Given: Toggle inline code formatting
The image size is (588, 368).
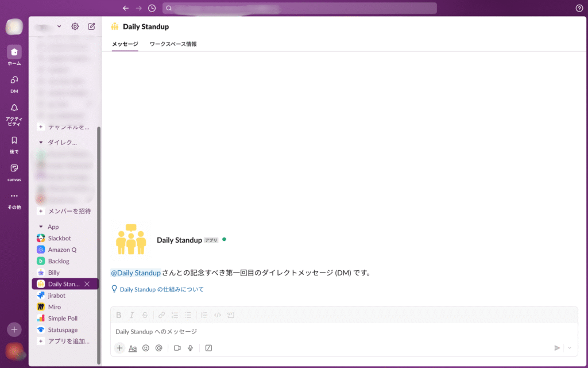Looking at the screenshot, I should [x=218, y=315].
